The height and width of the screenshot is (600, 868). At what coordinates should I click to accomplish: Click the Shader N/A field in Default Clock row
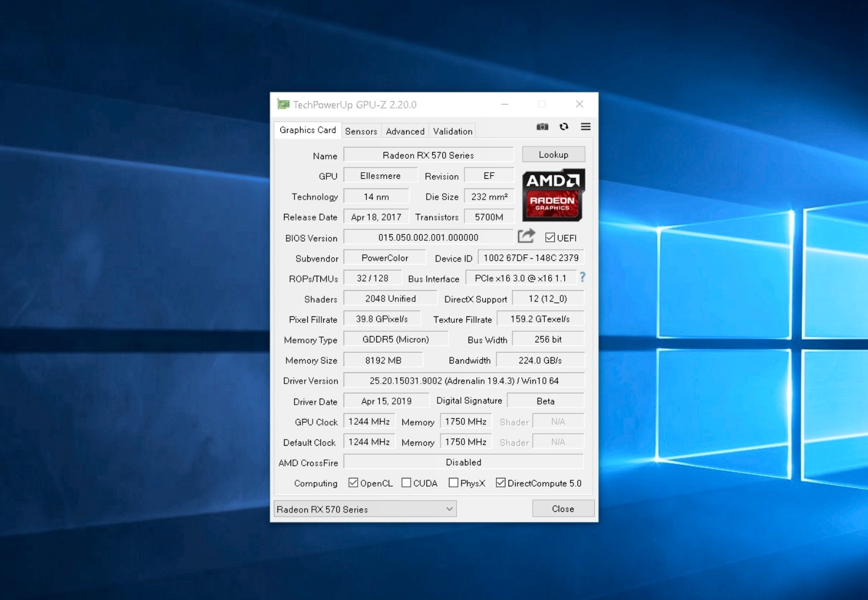[x=558, y=442]
